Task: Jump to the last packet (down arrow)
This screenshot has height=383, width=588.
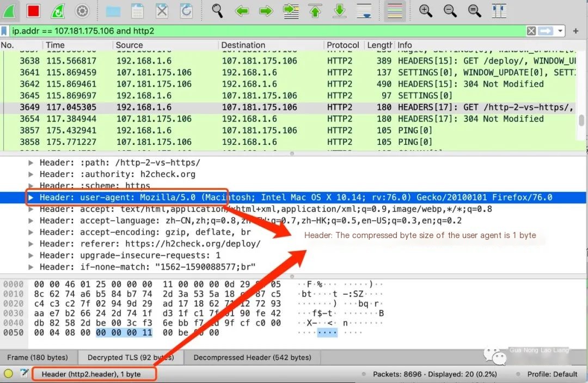Action: tap(339, 11)
